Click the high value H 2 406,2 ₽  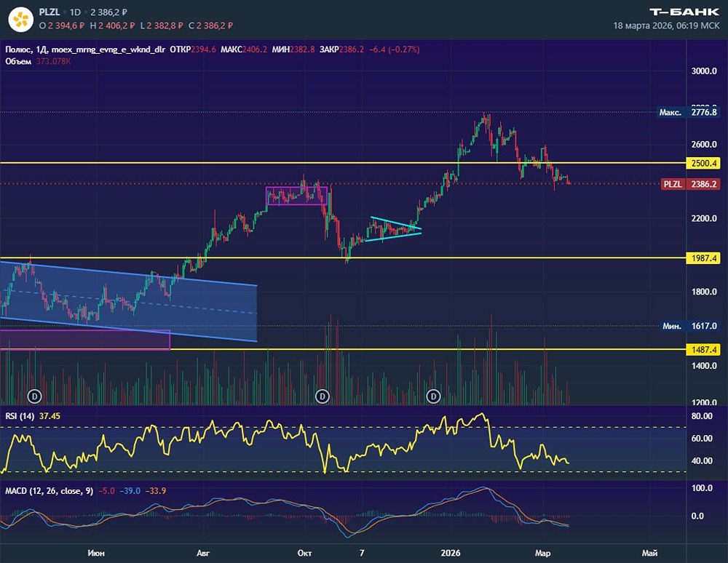coord(112,25)
